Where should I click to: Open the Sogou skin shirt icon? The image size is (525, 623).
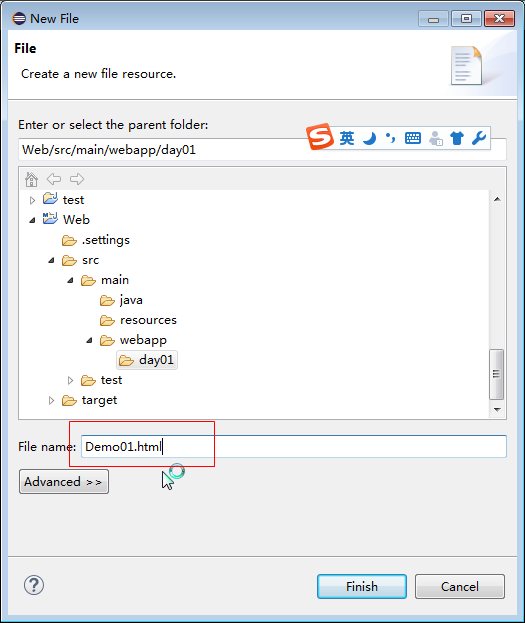(x=457, y=138)
